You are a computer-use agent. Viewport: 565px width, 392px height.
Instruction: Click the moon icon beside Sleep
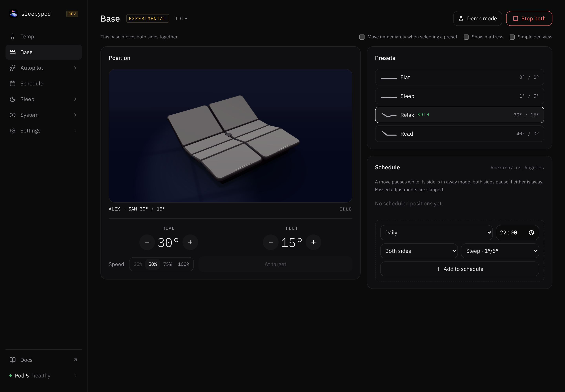click(13, 99)
